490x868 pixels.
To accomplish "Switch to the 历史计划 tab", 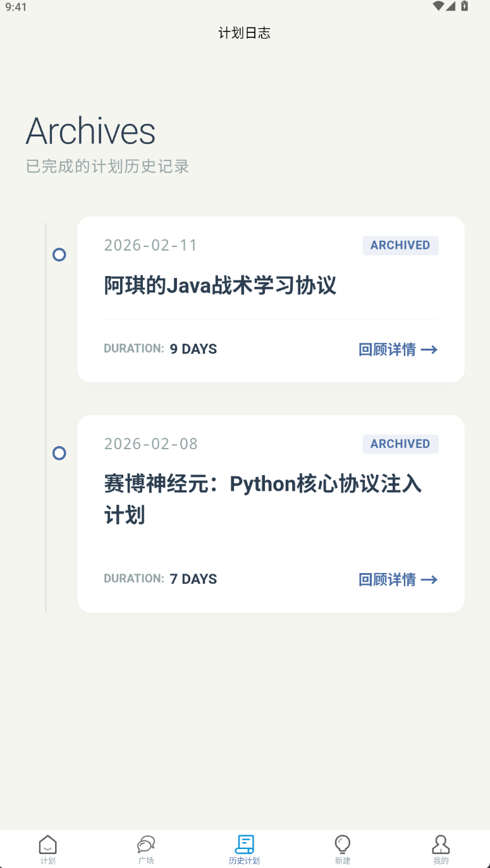I will (x=245, y=848).
